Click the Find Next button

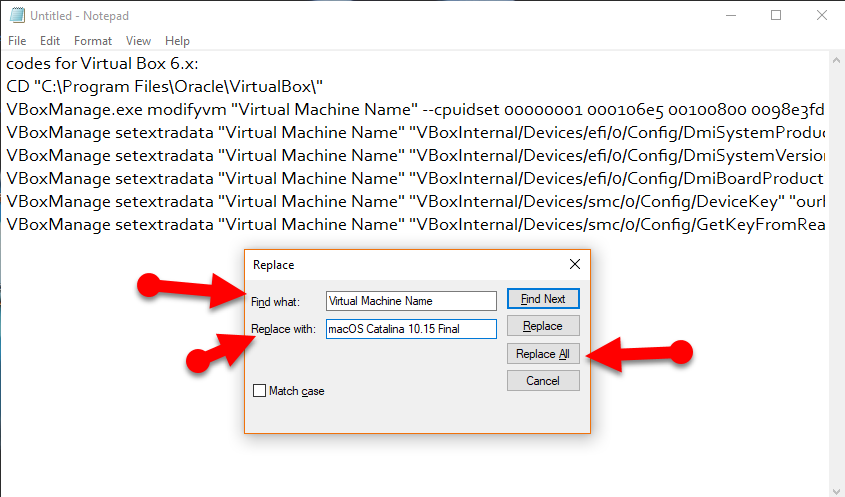[x=543, y=299]
